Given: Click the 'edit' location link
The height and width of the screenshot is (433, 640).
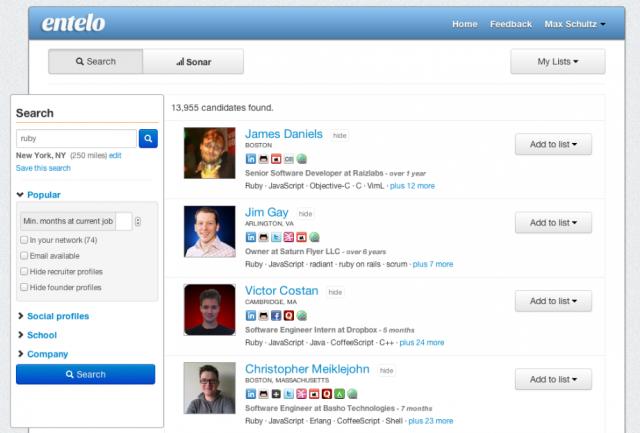Looking at the screenshot, I should pos(115,155).
